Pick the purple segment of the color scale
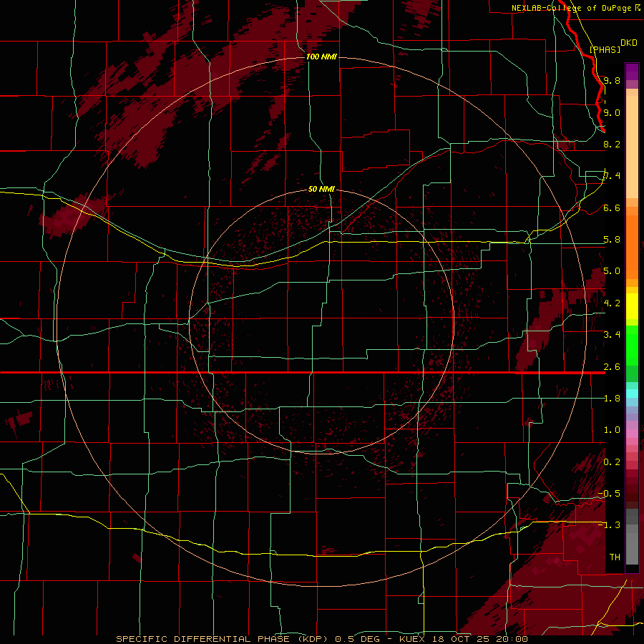This screenshot has width=644, height=644. click(x=632, y=72)
